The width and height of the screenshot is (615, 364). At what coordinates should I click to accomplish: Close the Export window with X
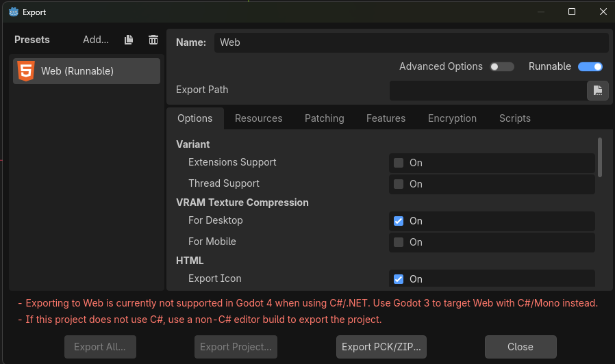[x=603, y=12]
